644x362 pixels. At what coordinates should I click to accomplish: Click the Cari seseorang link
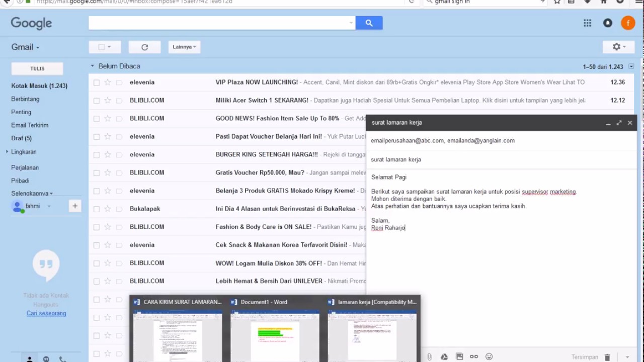coord(46,313)
